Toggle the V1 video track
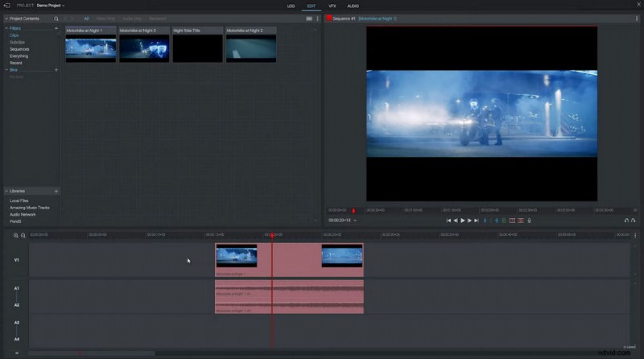The image size is (644, 359). coord(16,260)
